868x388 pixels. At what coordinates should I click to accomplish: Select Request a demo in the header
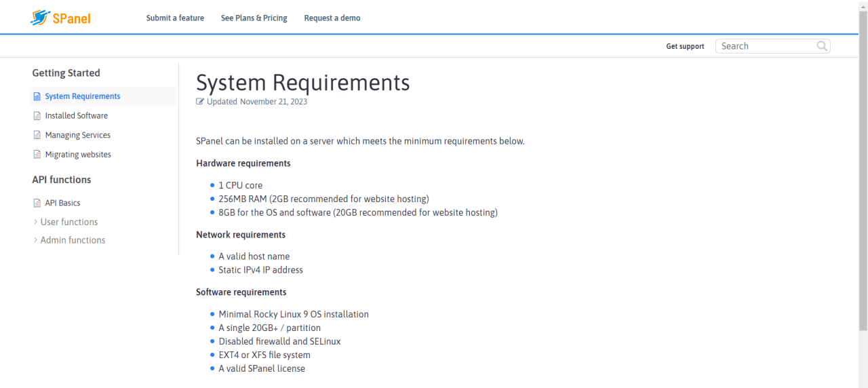332,18
